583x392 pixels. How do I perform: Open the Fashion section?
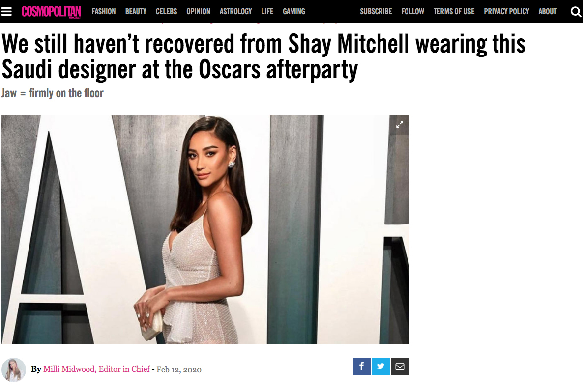pos(104,11)
